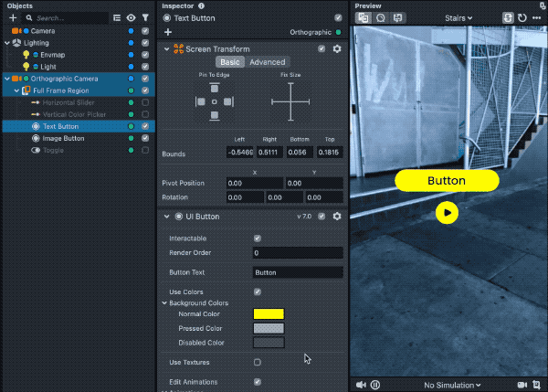
Task: Enable the Horizontal Slider object checkbox
Action: (145, 102)
